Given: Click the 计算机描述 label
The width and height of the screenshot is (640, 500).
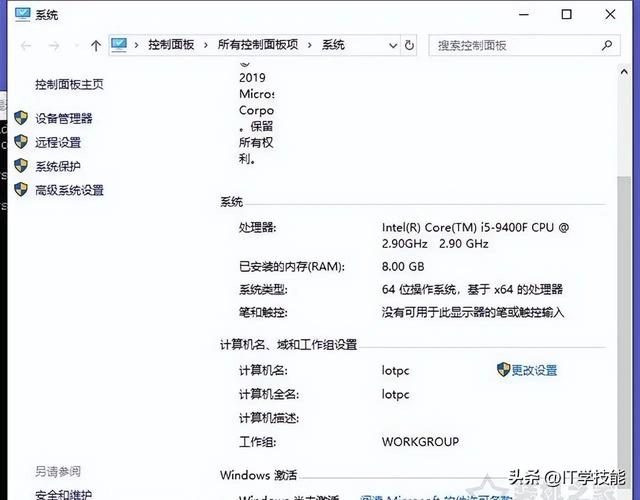Looking at the screenshot, I should coord(269,418).
